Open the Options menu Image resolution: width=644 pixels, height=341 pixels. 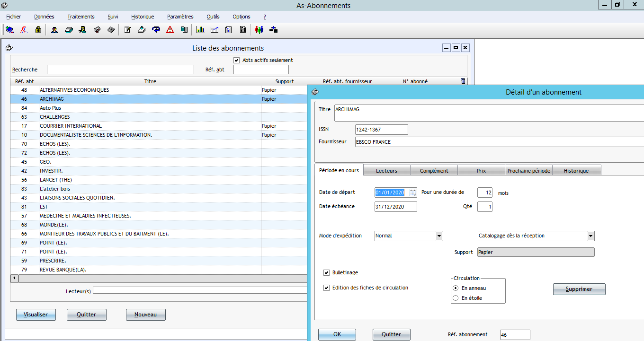241,17
